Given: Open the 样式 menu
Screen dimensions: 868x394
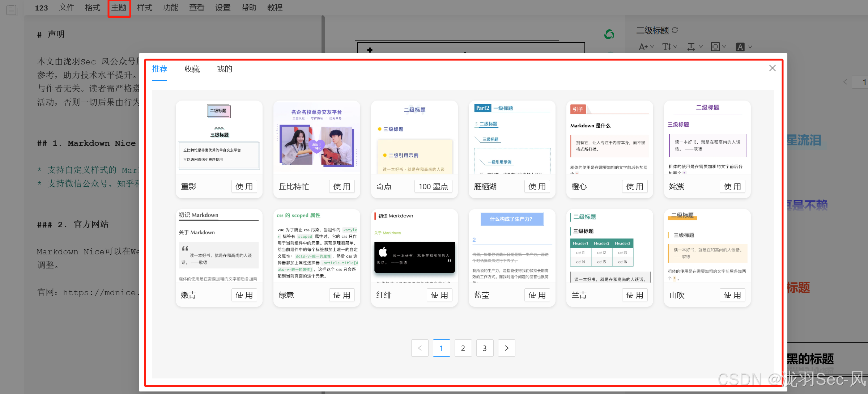Looking at the screenshot, I should [x=144, y=8].
